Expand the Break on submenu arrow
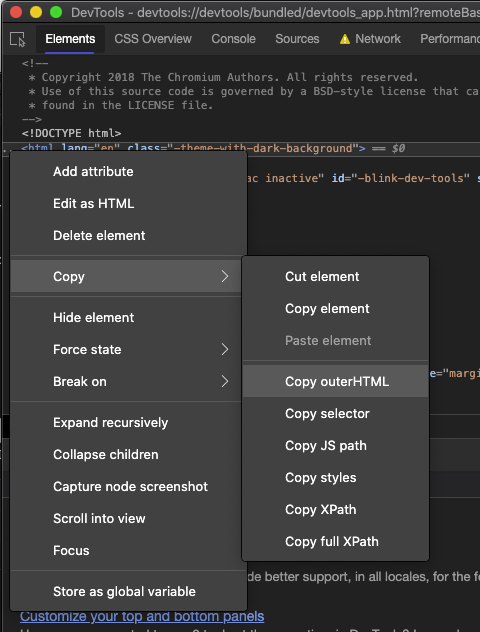This screenshot has height=632, width=480. (x=225, y=382)
